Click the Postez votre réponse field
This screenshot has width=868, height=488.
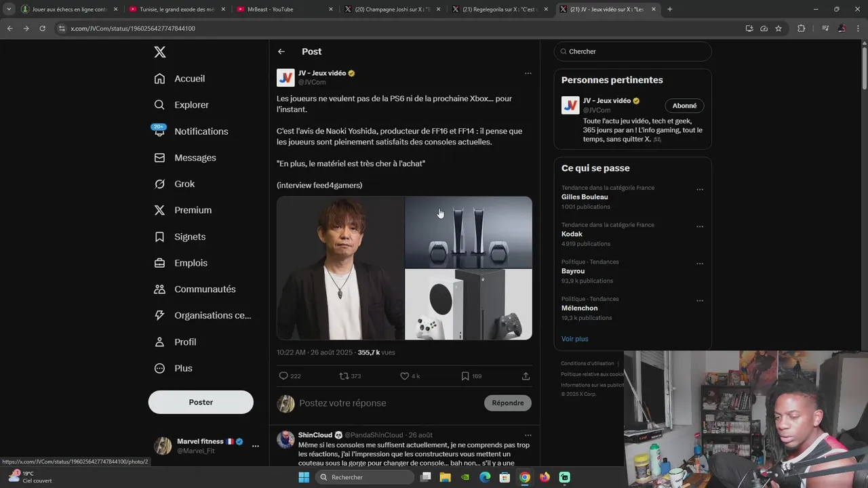point(389,403)
